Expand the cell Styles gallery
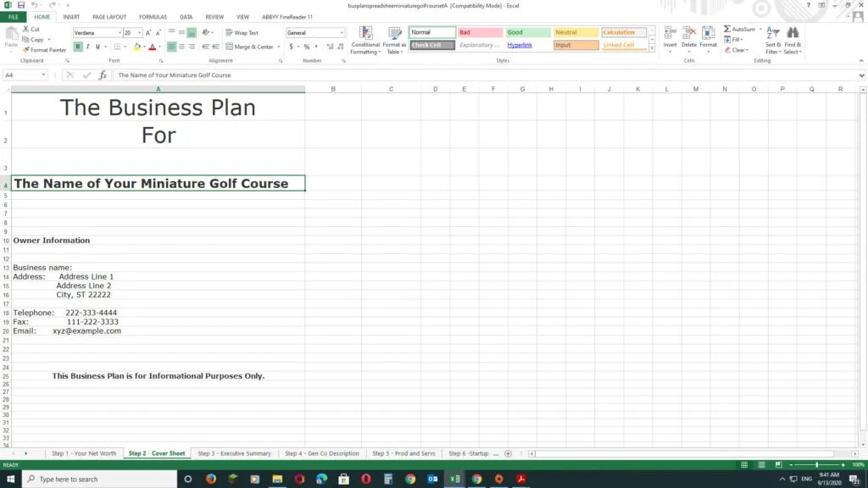 tap(652, 49)
